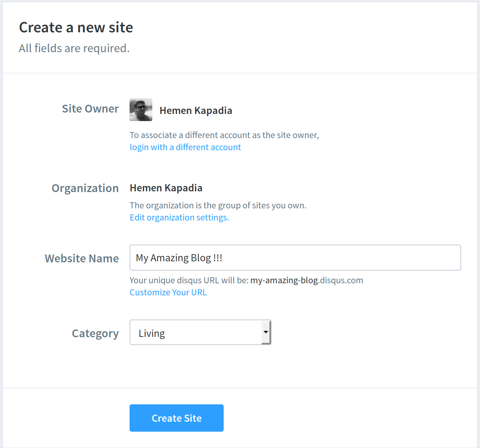Image resolution: width=480 pixels, height=448 pixels.
Task: Click the 'Create a new site' heading
Action: click(x=76, y=27)
